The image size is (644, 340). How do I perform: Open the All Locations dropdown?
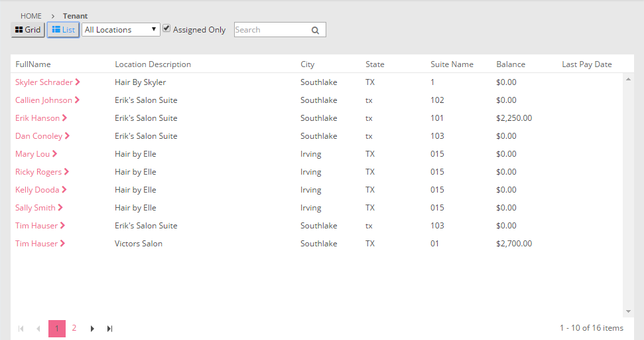coord(121,30)
